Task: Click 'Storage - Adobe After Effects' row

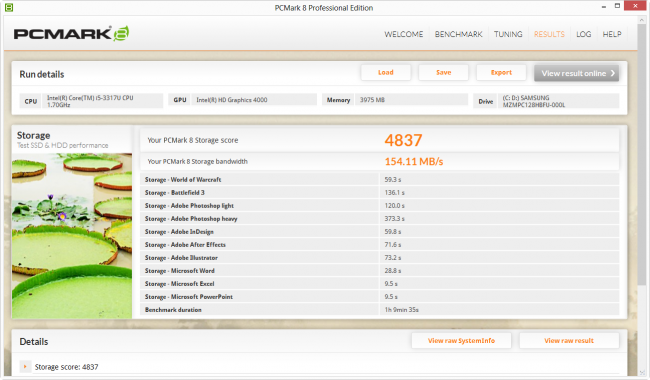Action: pyautogui.click(x=379, y=244)
